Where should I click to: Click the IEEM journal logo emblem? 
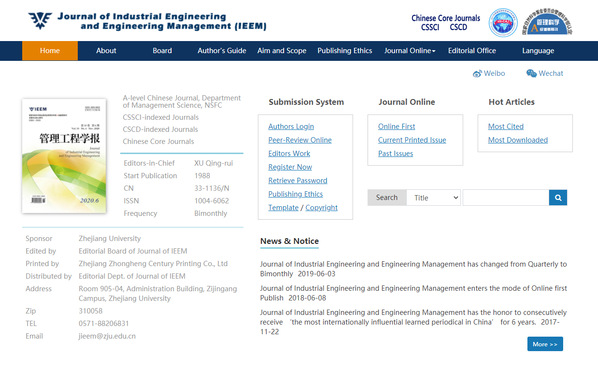tap(40, 21)
